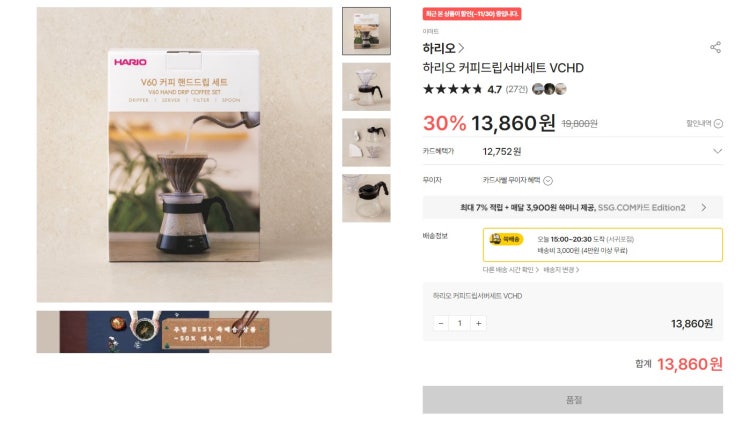Click 배송지 변경 link

coord(561,270)
